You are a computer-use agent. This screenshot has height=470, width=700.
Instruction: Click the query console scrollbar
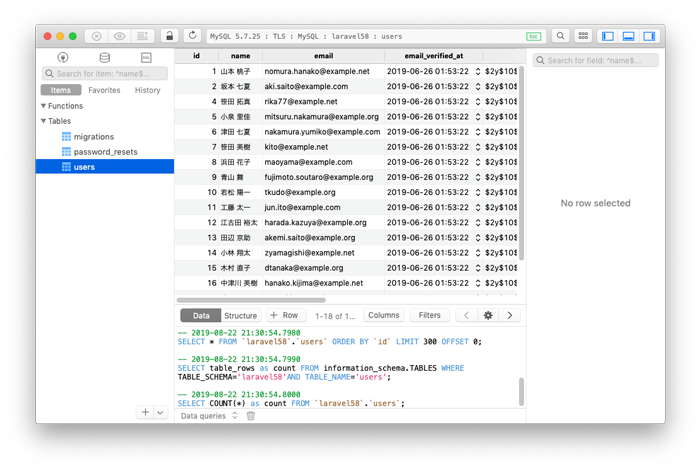coord(521,391)
